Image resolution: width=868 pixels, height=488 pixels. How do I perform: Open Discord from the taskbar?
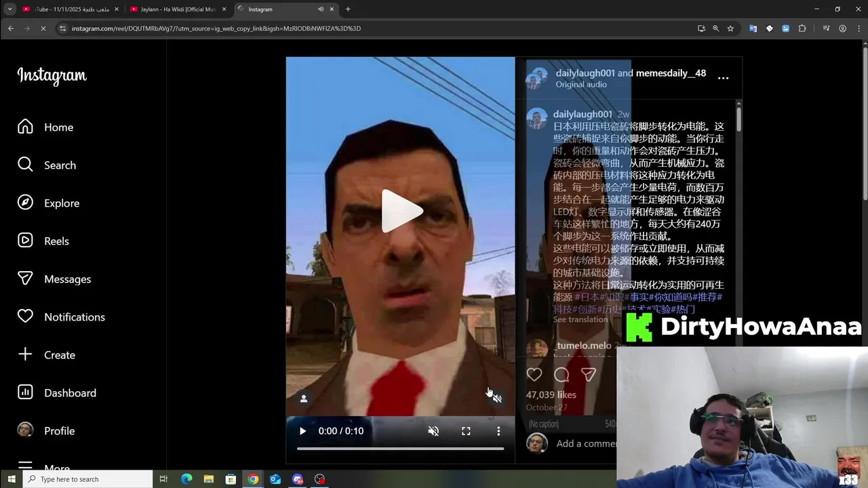298,479
